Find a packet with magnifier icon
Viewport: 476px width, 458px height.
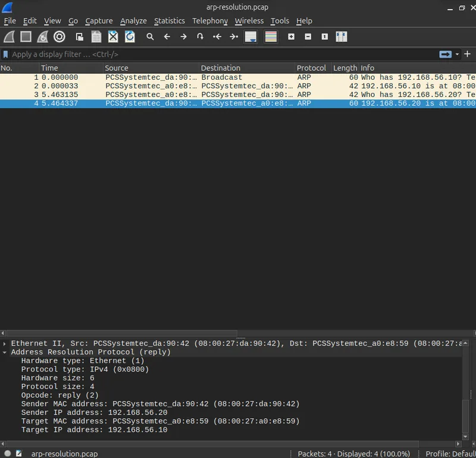pyautogui.click(x=150, y=37)
